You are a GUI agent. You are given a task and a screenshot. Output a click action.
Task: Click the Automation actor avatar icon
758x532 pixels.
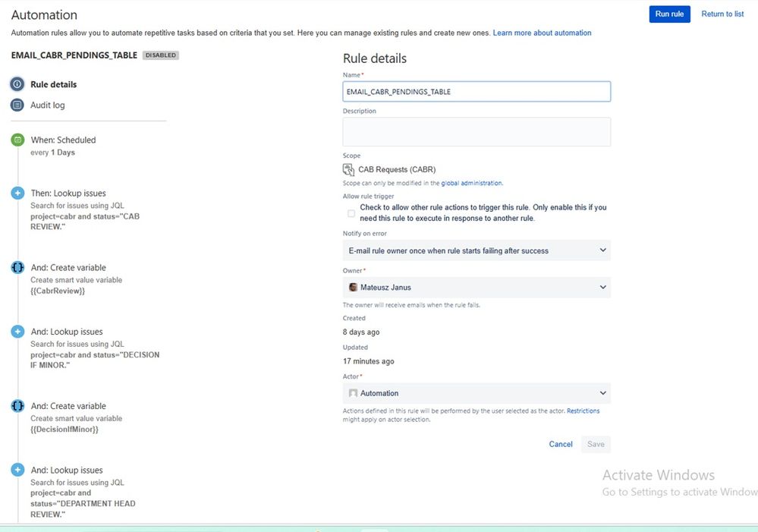click(354, 393)
